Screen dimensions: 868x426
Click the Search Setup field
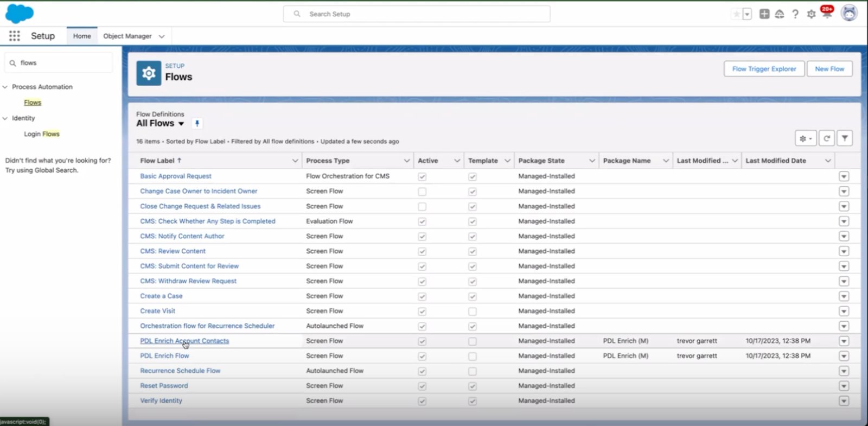pyautogui.click(x=417, y=14)
